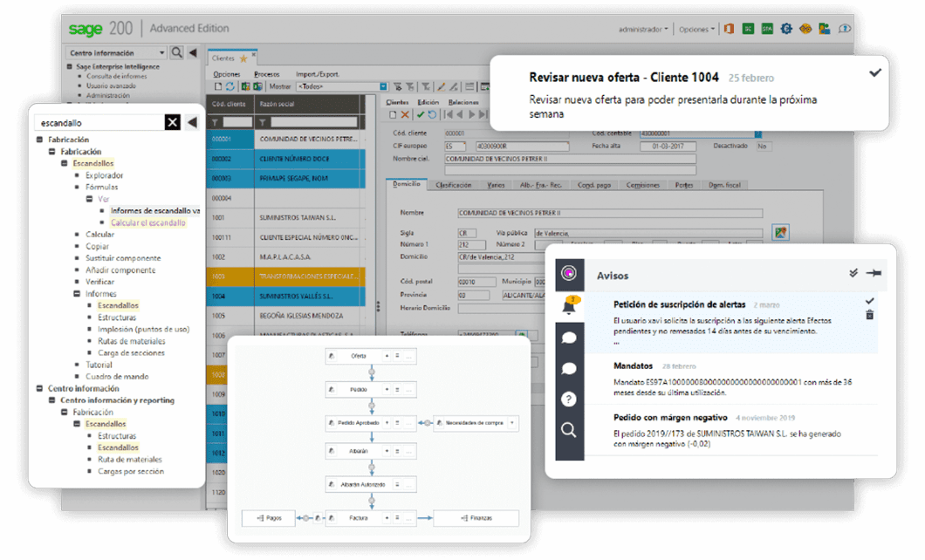Image resolution: width=925 pixels, height=560 pixels.
Task: Open the Procesos menu
Action: tap(267, 74)
